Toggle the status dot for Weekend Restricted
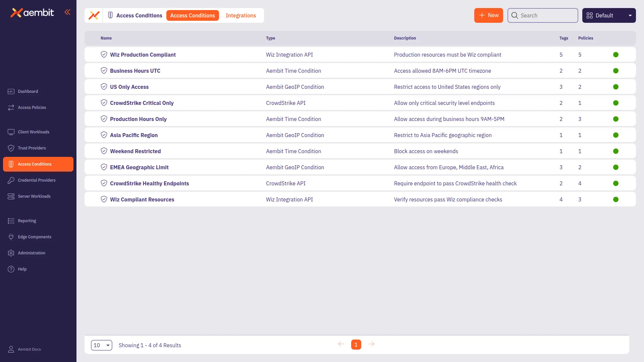644x362 pixels. pyautogui.click(x=616, y=151)
